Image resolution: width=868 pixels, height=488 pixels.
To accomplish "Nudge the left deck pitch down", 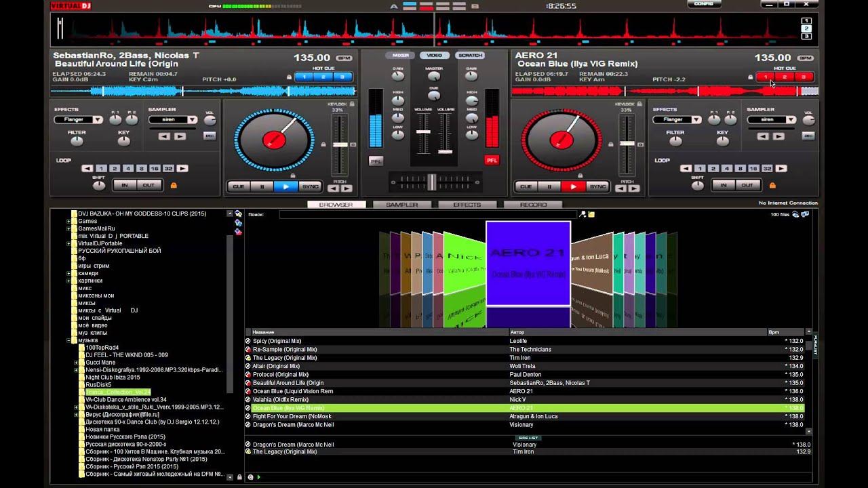I will pos(334,188).
